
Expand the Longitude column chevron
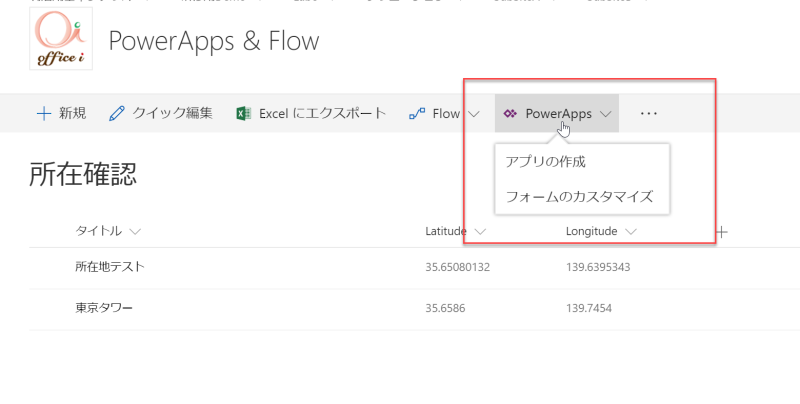pyautogui.click(x=631, y=232)
